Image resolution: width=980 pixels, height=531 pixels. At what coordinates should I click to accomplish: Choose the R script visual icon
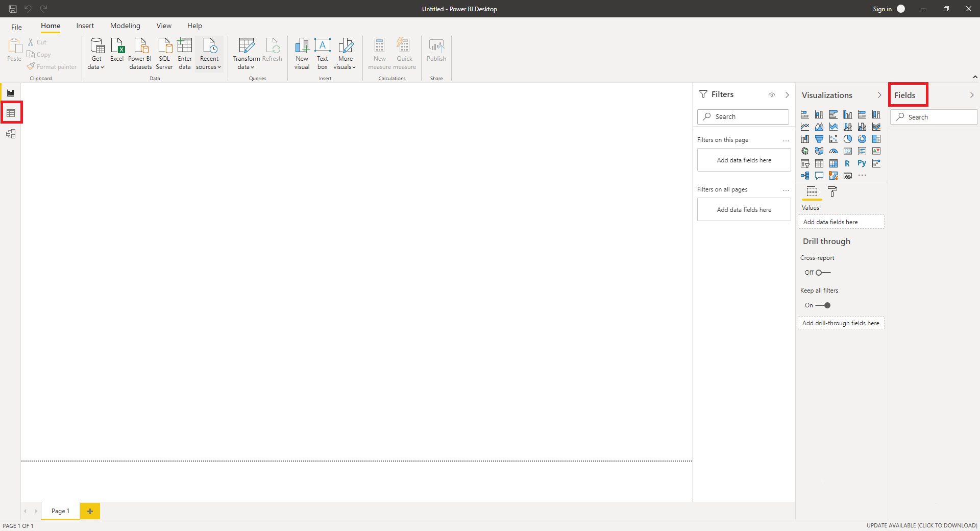point(847,163)
